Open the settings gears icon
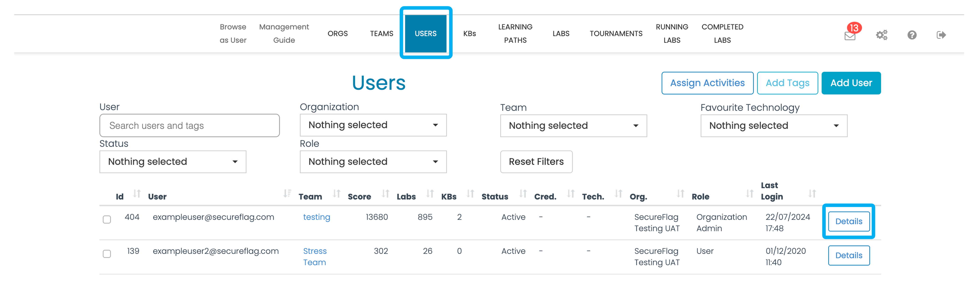The width and height of the screenshot is (980, 290). (x=882, y=35)
